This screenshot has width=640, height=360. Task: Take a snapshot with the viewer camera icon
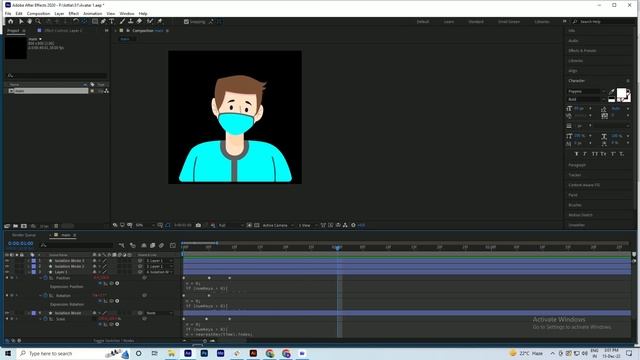click(198, 225)
